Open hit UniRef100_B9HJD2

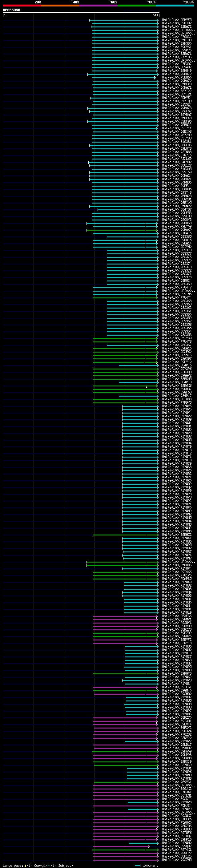(176, 23)
